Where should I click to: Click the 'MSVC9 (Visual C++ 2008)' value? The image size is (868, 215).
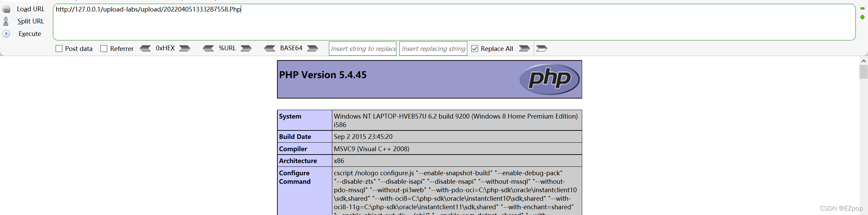coord(372,149)
